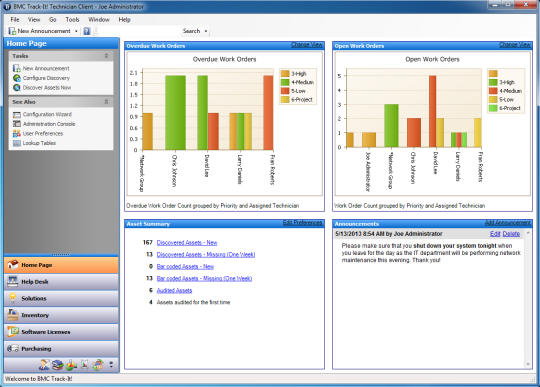This screenshot has width=540, height=387.
Task: Edit the 5/13/2013 announcement
Action: (x=495, y=234)
